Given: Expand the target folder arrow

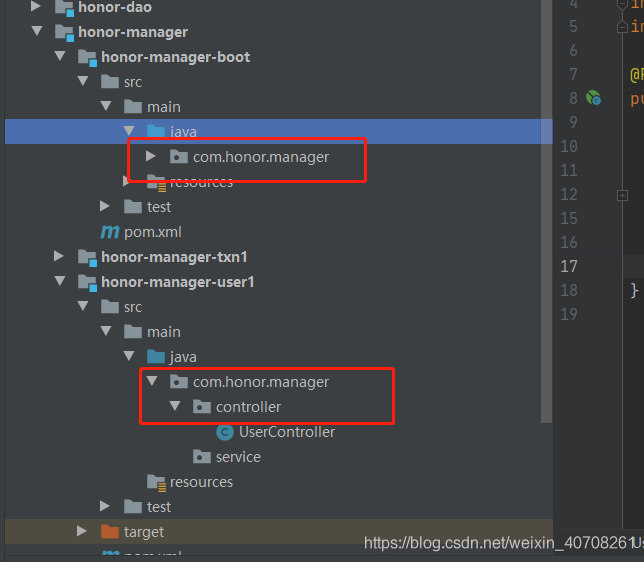Looking at the screenshot, I should pyautogui.click(x=82, y=532).
